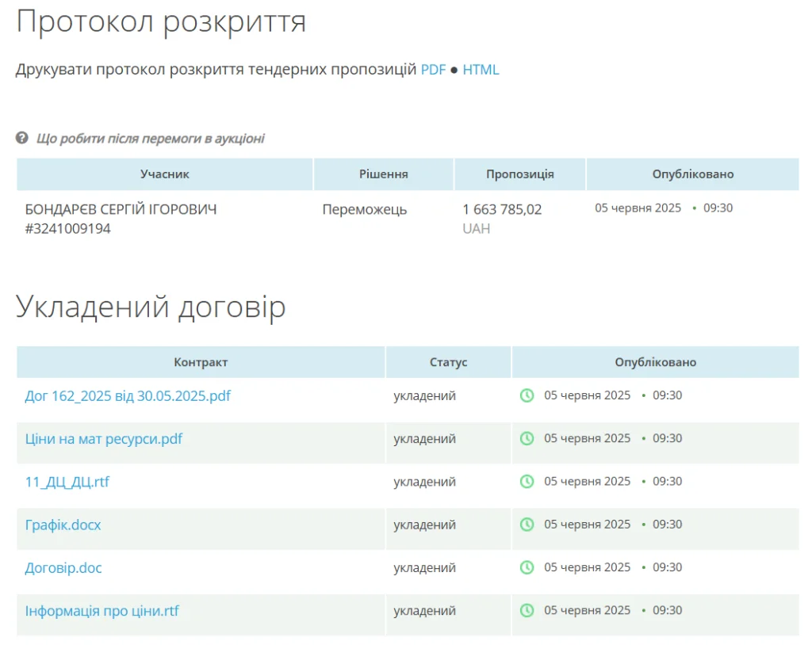This screenshot has height=645, width=812.
Task: Open Інформація про ціни.rtf file
Action: [102, 611]
